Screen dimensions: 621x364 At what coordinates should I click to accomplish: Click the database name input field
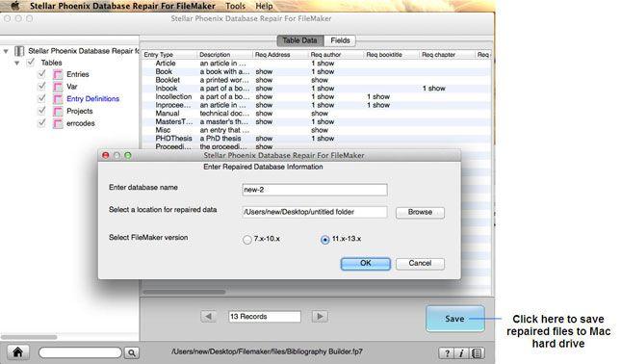[315, 190]
